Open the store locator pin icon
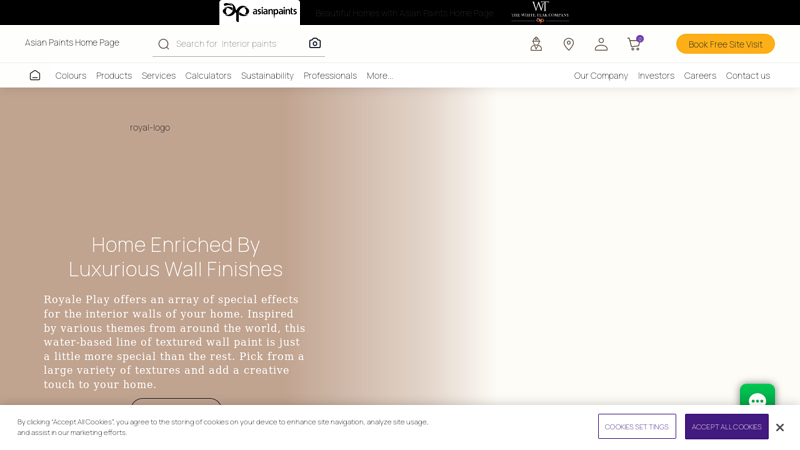 click(568, 44)
